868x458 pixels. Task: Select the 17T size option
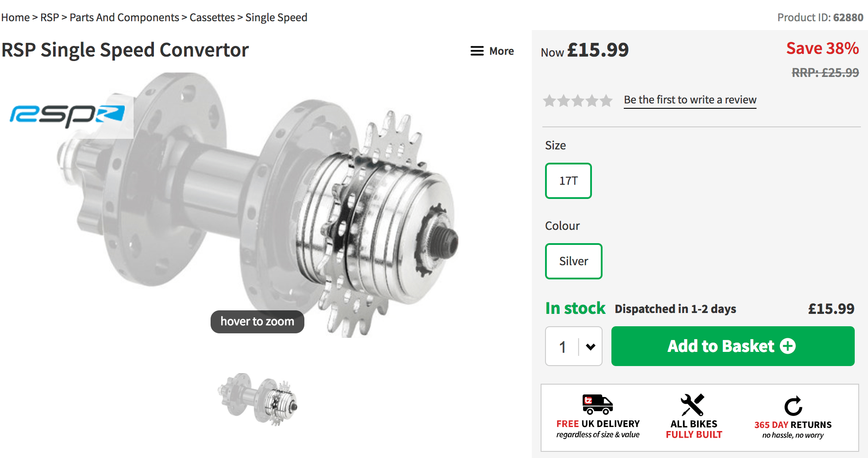click(568, 181)
